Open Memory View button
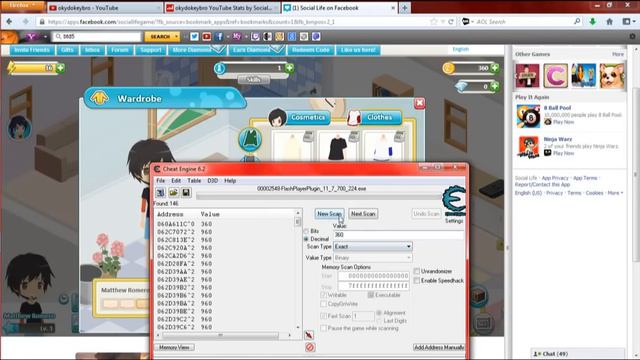The height and width of the screenshot is (360, 640). tap(174, 347)
